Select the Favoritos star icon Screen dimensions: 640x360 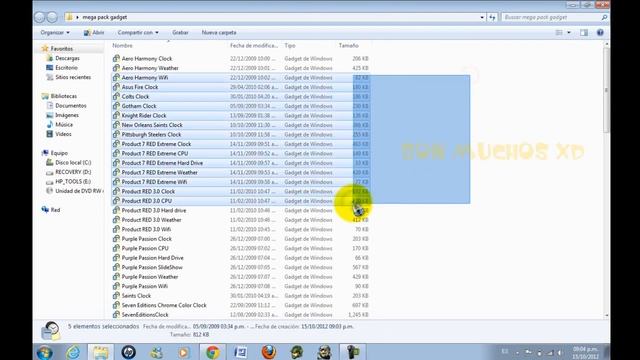(x=45, y=49)
